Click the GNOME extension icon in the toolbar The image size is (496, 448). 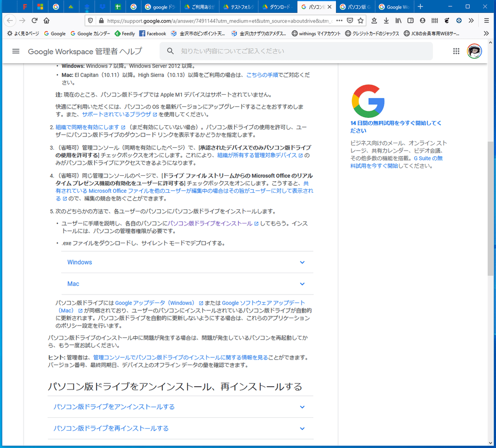tap(447, 21)
